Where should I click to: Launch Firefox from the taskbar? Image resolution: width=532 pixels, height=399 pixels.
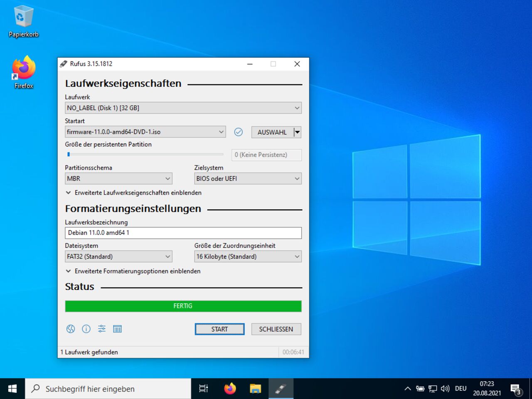[230, 389]
